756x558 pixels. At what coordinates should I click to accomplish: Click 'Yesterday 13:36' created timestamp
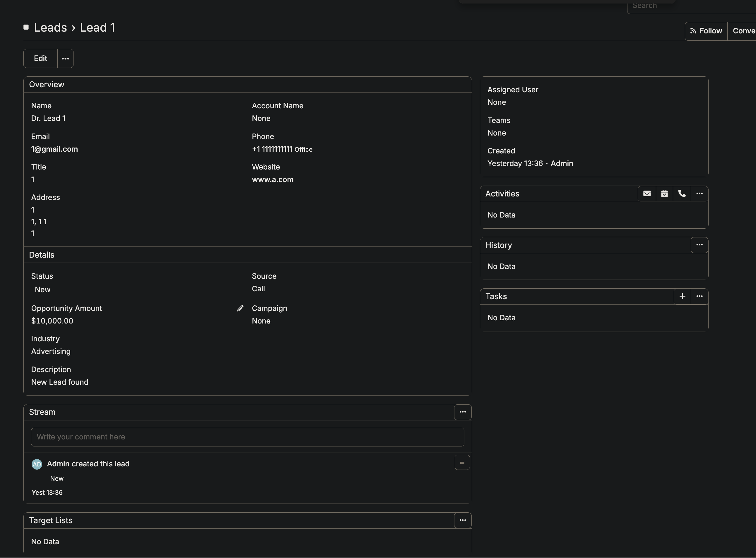(x=515, y=163)
